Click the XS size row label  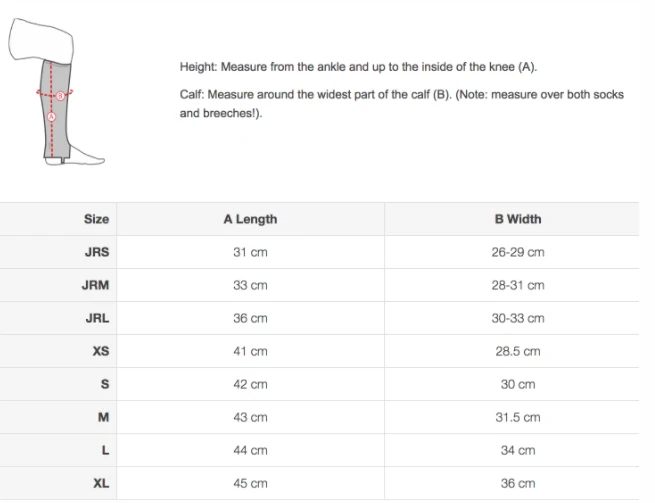coord(100,351)
